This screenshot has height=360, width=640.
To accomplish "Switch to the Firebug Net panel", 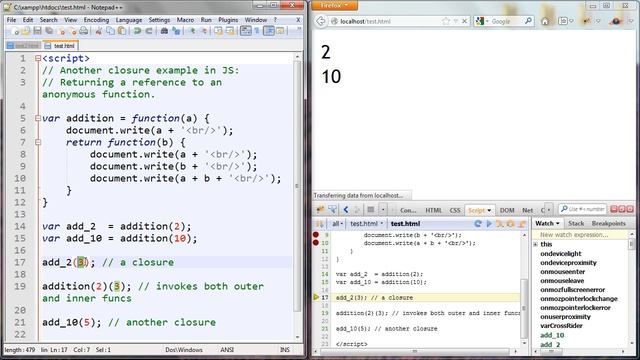I will point(527,210).
